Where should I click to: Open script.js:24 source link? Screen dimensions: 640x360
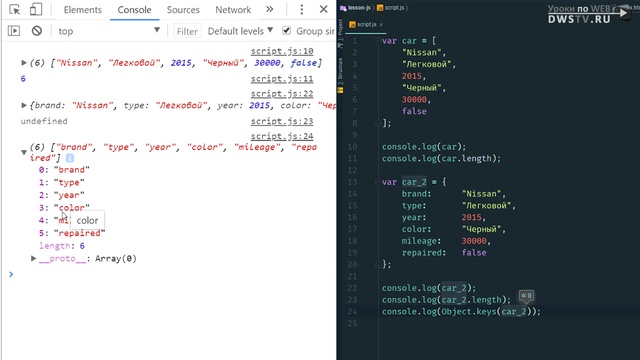pos(282,136)
